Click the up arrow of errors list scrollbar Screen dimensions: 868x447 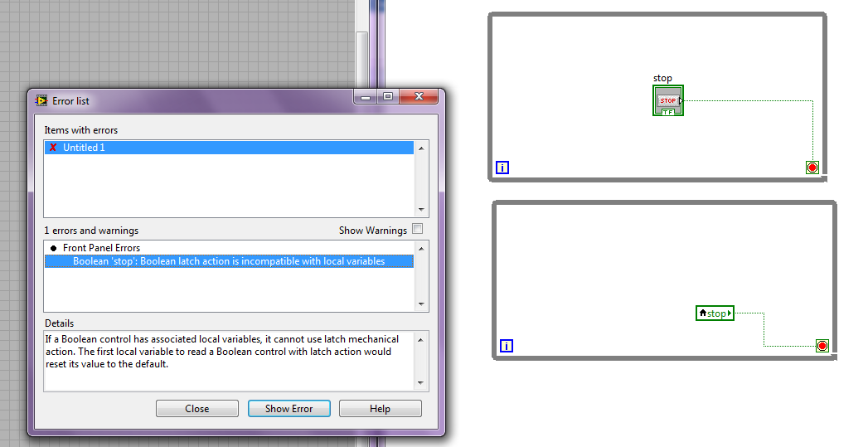coord(421,249)
